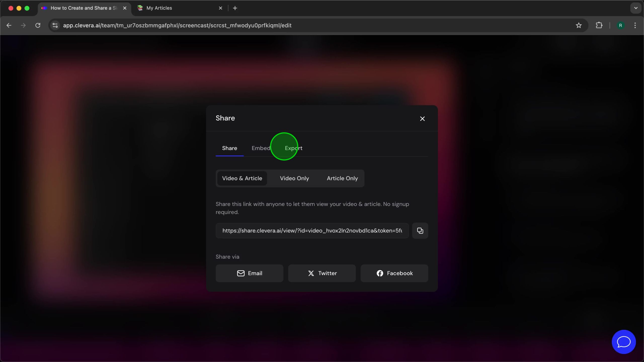Bookmark this page with star icon

click(579, 25)
